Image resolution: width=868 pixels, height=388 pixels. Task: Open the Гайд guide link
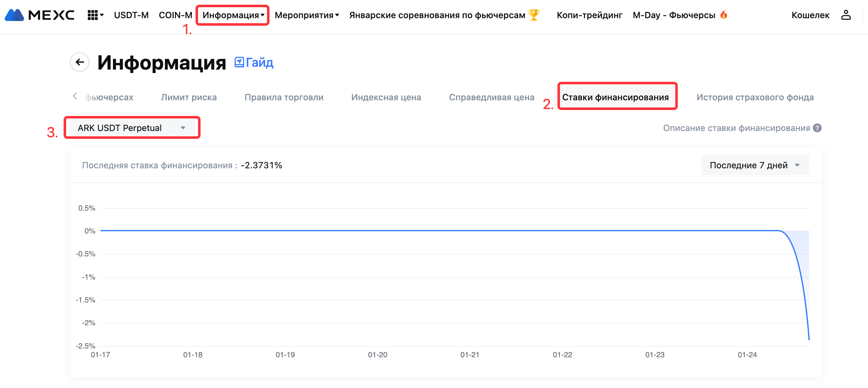[x=254, y=62]
